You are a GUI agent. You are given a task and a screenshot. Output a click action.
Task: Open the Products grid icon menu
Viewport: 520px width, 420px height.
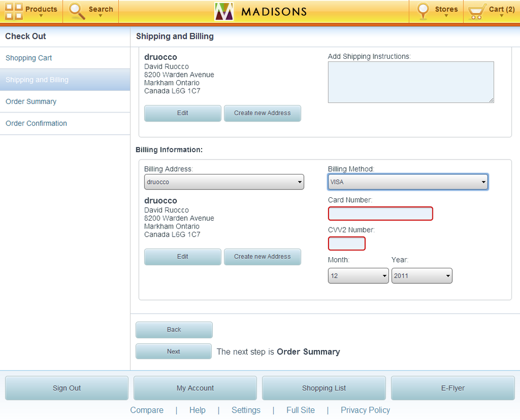14,11
